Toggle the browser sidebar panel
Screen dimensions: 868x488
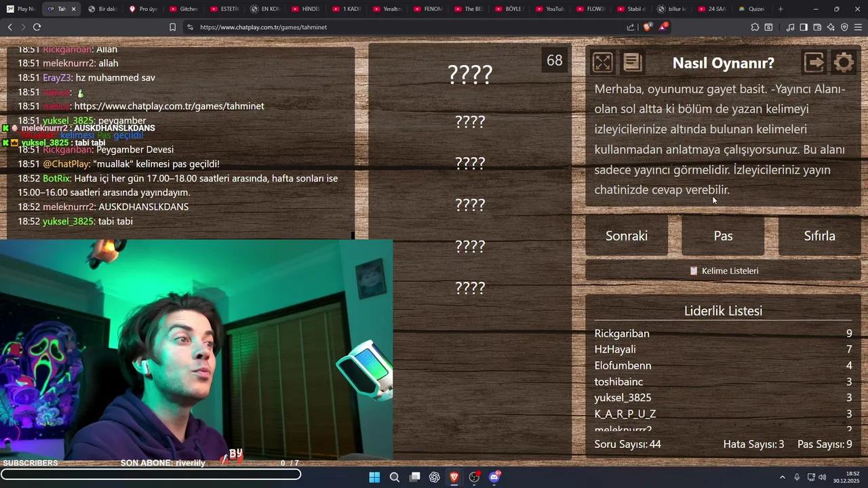click(x=804, y=27)
